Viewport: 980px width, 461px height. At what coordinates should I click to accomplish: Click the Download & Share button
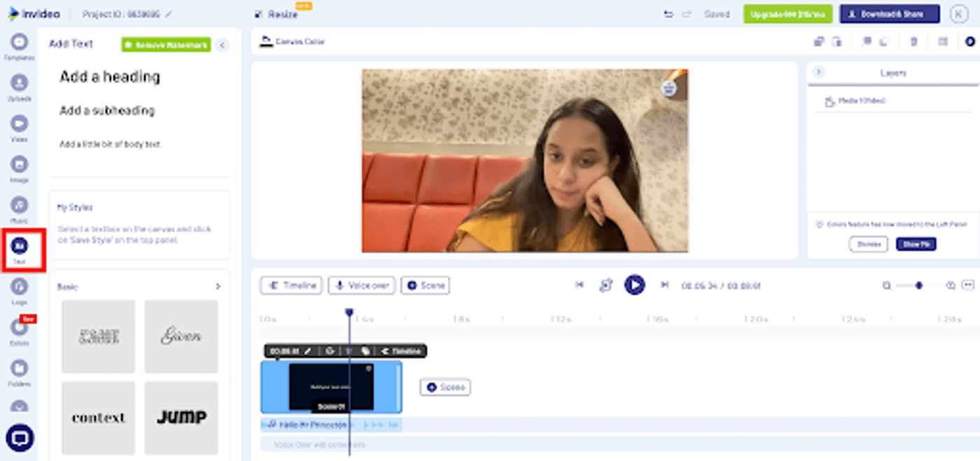pyautogui.click(x=889, y=14)
